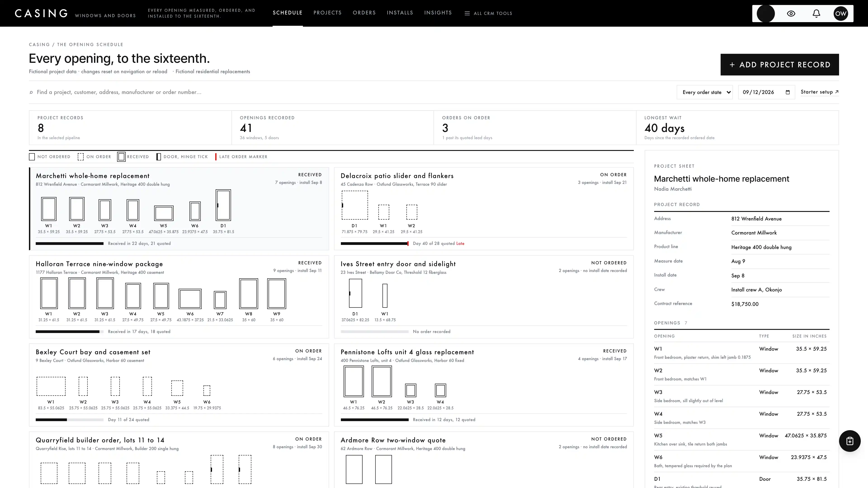Click the Add Project Record button
This screenshot has width=868, height=488.
[x=779, y=65]
